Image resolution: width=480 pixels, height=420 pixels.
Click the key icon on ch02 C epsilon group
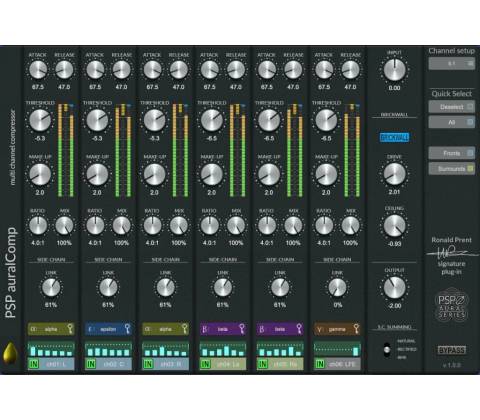pyautogui.click(x=127, y=329)
